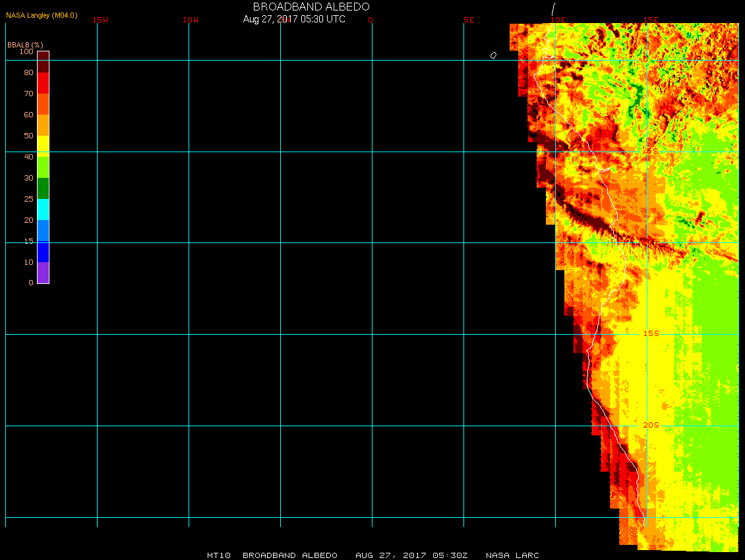Click the 15W longitude label
The width and height of the screenshot is (745, 560).
(x=100, y=20)
